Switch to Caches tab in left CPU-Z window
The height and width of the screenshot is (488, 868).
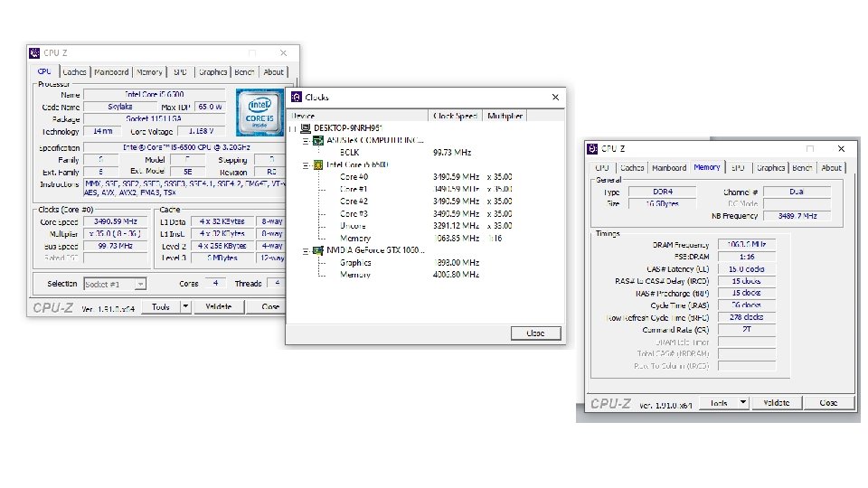pyautogui.click(x=74, y=72)
